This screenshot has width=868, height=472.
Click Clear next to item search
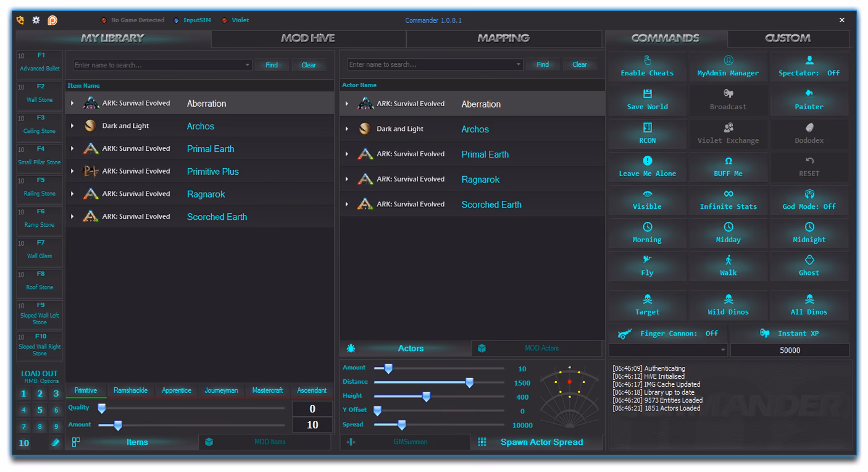coord(309,65)
